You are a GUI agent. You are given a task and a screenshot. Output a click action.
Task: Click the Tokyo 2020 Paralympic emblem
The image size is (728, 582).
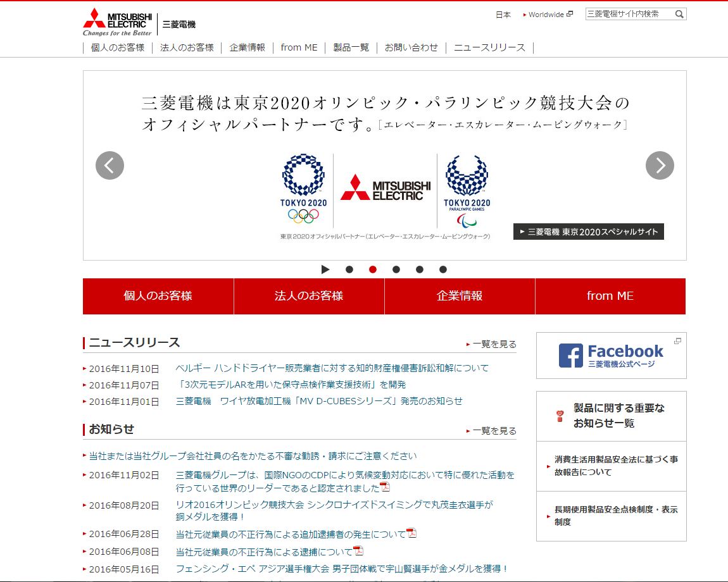[x=467, y=191]
